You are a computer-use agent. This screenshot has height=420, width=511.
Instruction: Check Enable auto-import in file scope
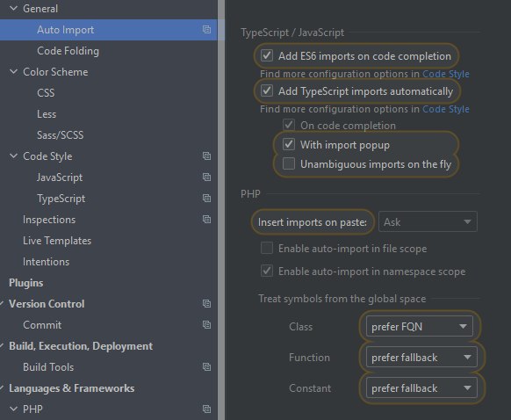tap(267, 248)
